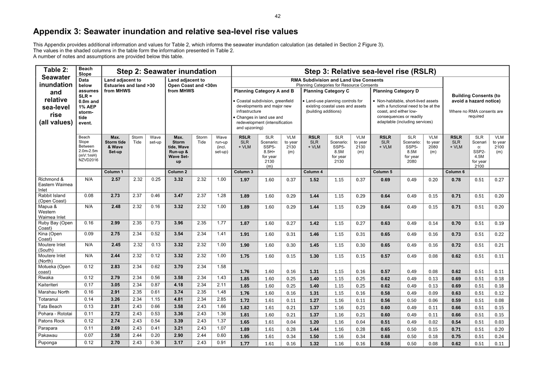Click the Kaiteriteri row label

(49, 285)
